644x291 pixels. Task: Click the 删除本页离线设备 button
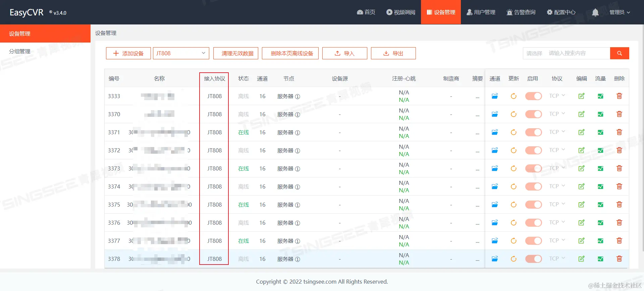(290, 53)
